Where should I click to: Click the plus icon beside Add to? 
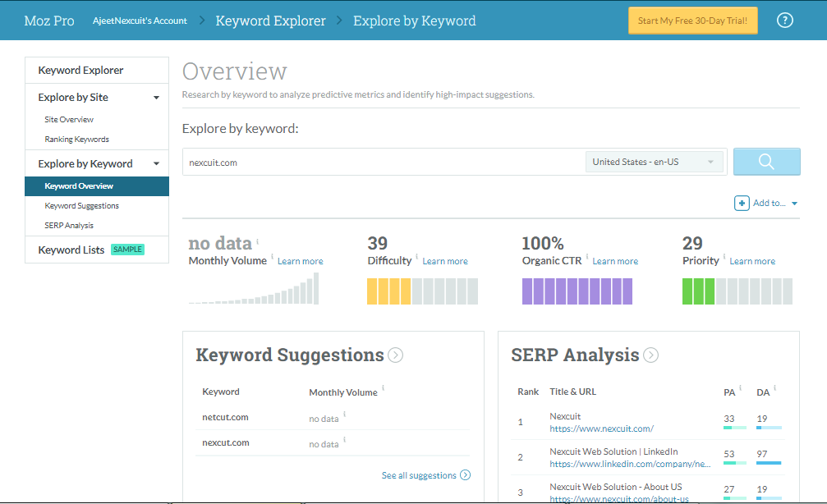[742, 203]
